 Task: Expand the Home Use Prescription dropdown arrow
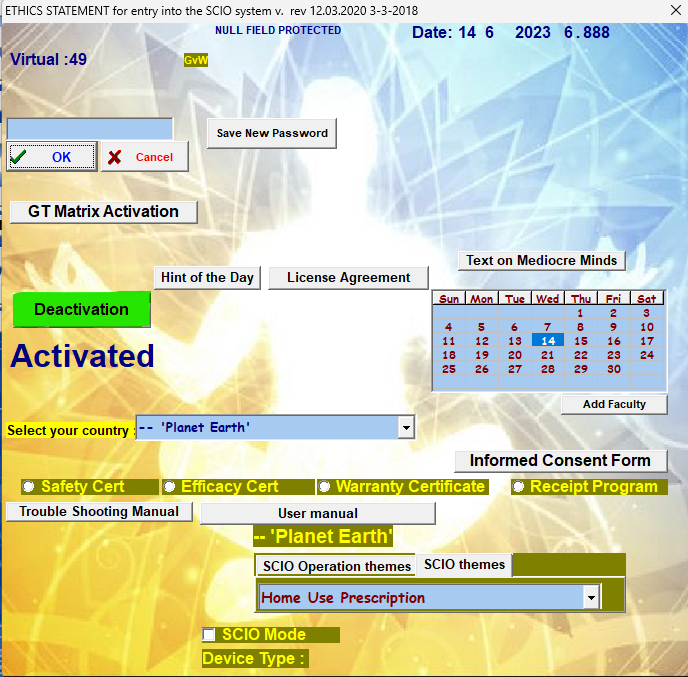[x=591, y=598]
